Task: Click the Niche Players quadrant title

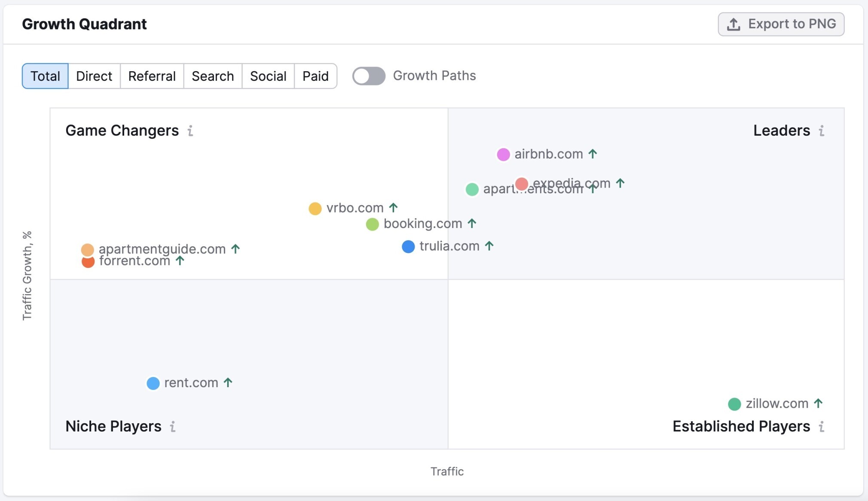Action: 113,426
